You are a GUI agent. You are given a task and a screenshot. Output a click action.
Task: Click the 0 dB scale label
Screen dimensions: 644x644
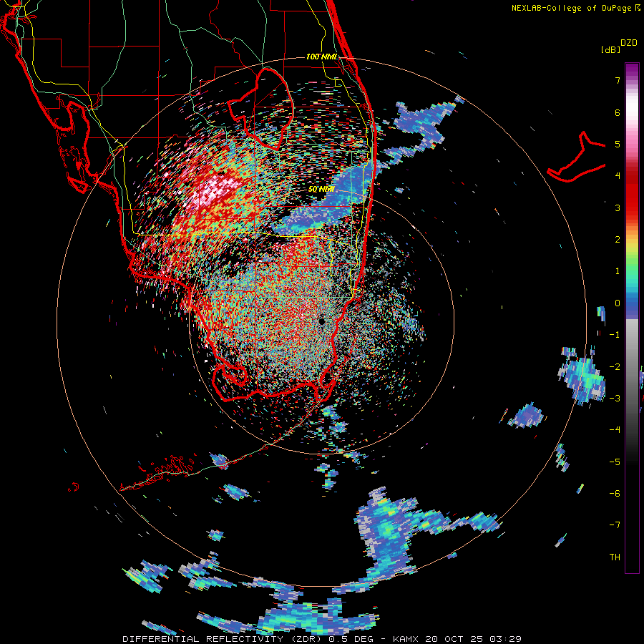coord(618,303)
